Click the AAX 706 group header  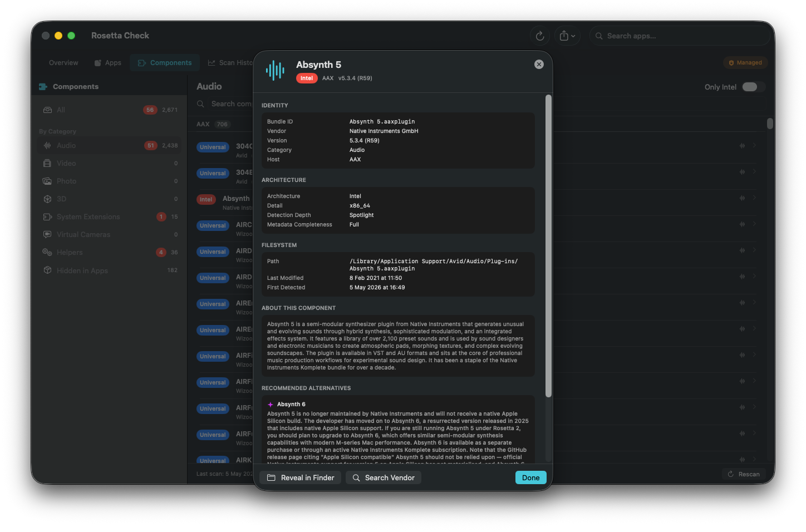(213, 125)
